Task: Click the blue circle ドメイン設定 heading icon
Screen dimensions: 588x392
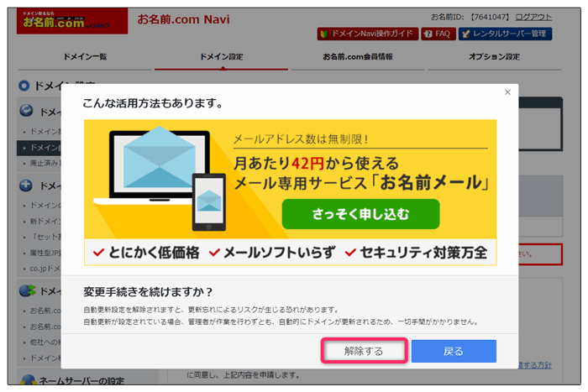Action: coord(24,86)
